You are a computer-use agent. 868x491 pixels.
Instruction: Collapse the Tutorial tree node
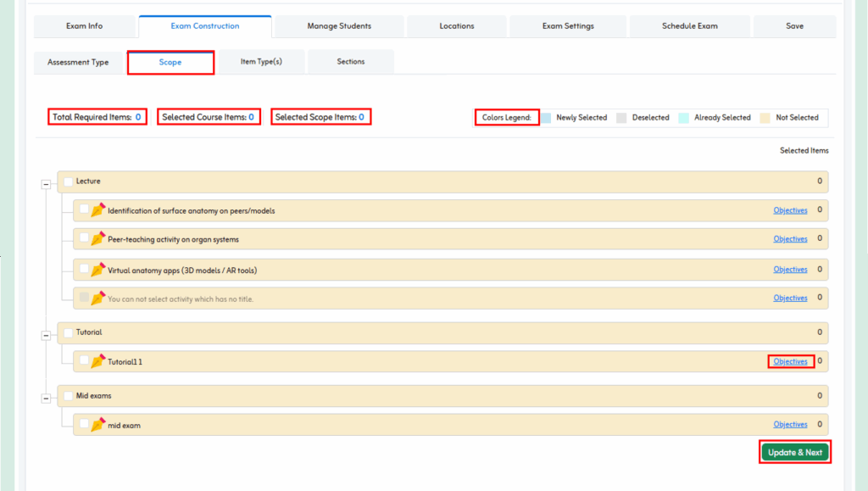[46, 336]
